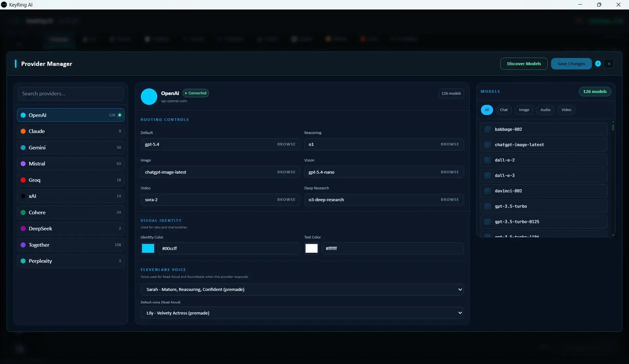The image size is (629, 364).
Task: Click the api.openai.com endpoint text
Action: click(174, 101)
